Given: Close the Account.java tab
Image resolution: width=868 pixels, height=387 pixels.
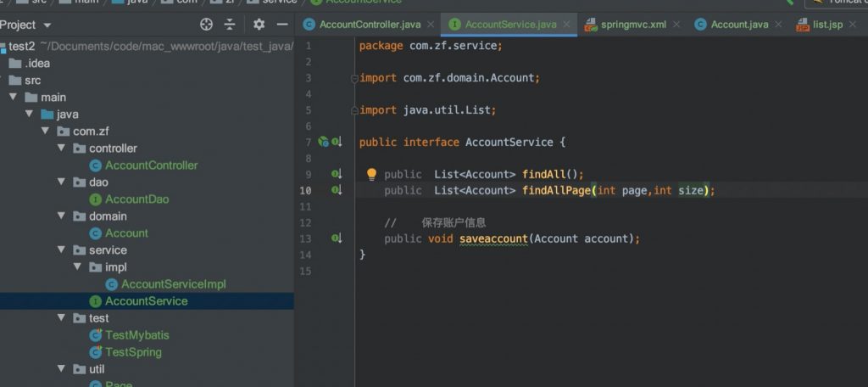Looking at the screenshot, I should (778, 25).
